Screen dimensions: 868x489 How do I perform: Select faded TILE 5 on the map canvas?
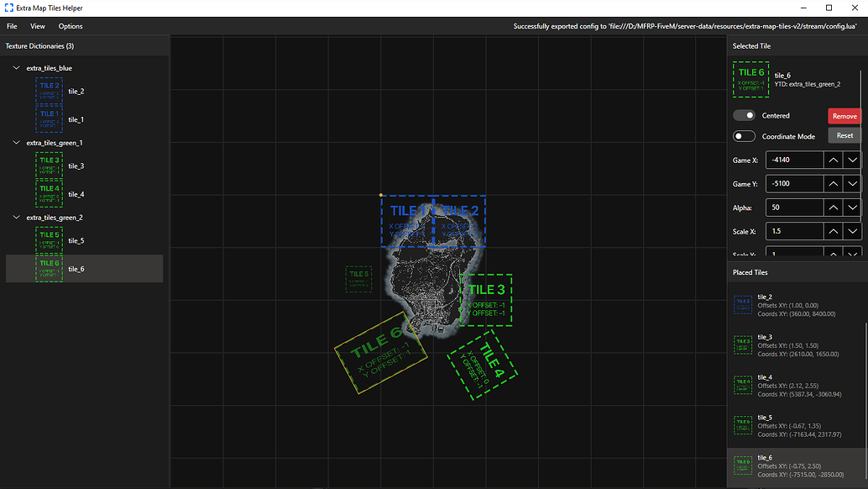click(x=358, y=279)
